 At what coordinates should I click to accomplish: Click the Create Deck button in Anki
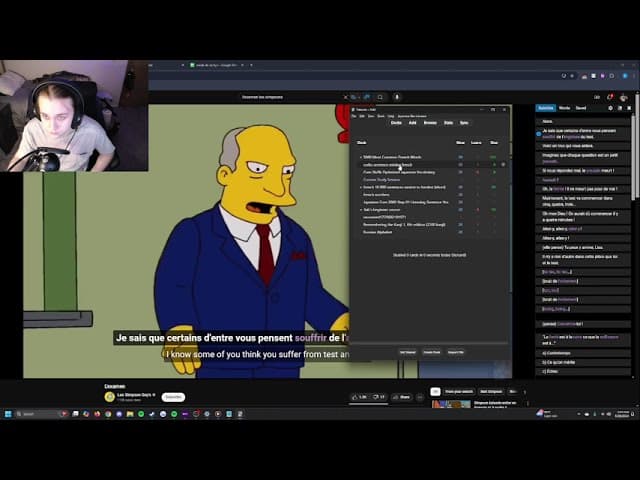click(x=432, y=352)
